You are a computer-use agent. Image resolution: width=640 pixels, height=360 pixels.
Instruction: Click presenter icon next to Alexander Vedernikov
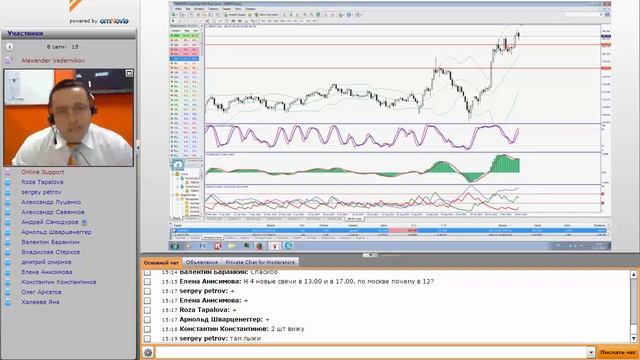[x=8, y=60]
